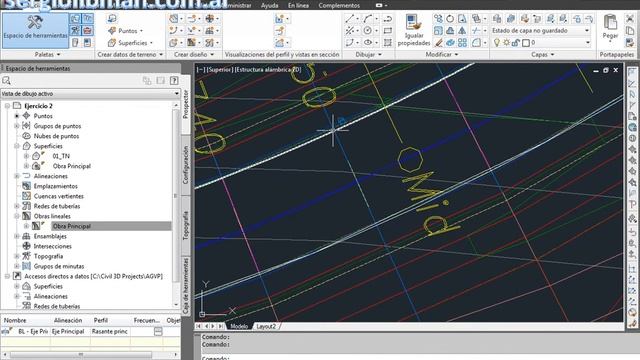Select Obra Principal under Obras lineales
640x360 pixels.
[x=72, y=226]
